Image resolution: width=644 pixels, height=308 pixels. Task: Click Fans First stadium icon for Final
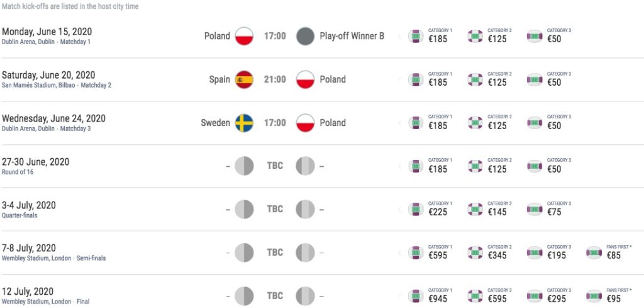pos(594,296)
